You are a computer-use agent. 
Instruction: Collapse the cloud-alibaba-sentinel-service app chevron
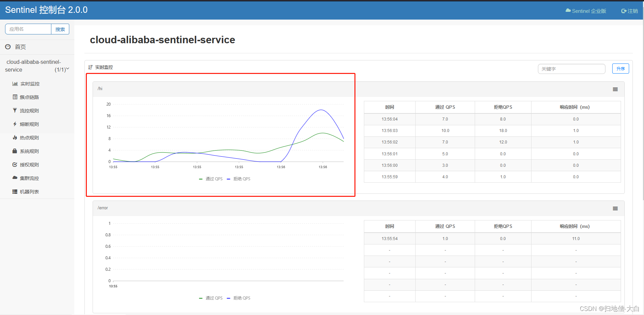[68, 69]
